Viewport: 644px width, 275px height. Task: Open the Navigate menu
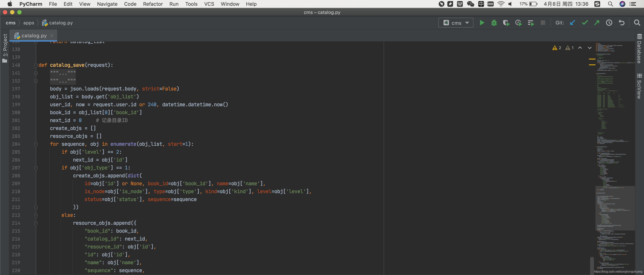pyautogui.click(x=107, y=4)
